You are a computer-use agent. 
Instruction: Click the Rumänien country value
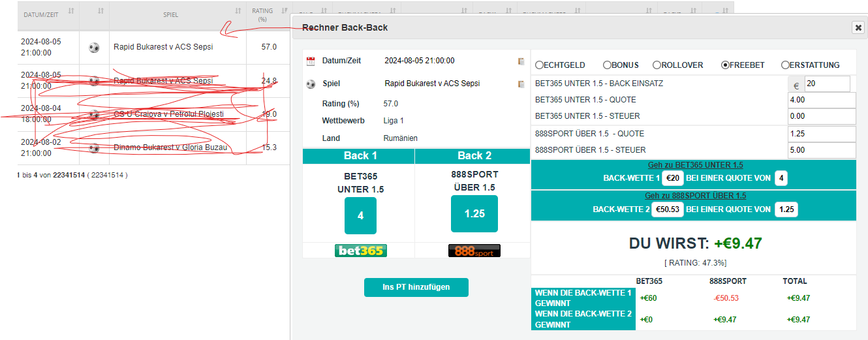pos(400,138)
